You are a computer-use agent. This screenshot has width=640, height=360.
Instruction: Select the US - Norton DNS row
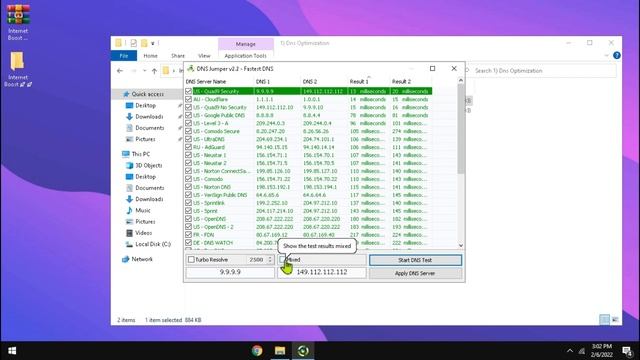point(309,187)
